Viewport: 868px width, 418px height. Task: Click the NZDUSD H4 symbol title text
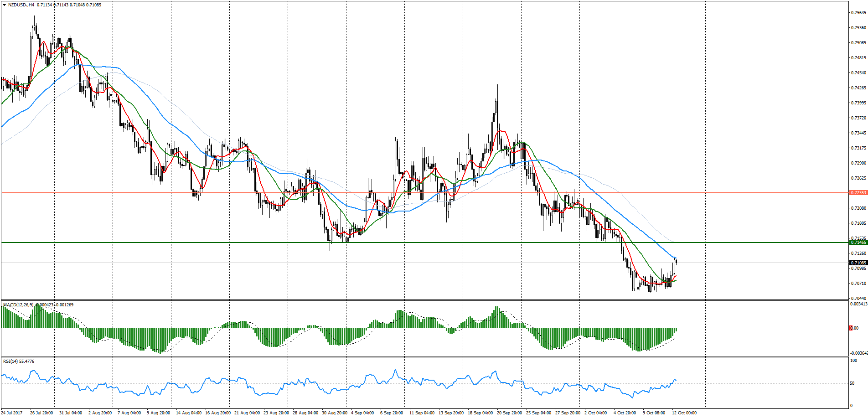tap(21, 5)
